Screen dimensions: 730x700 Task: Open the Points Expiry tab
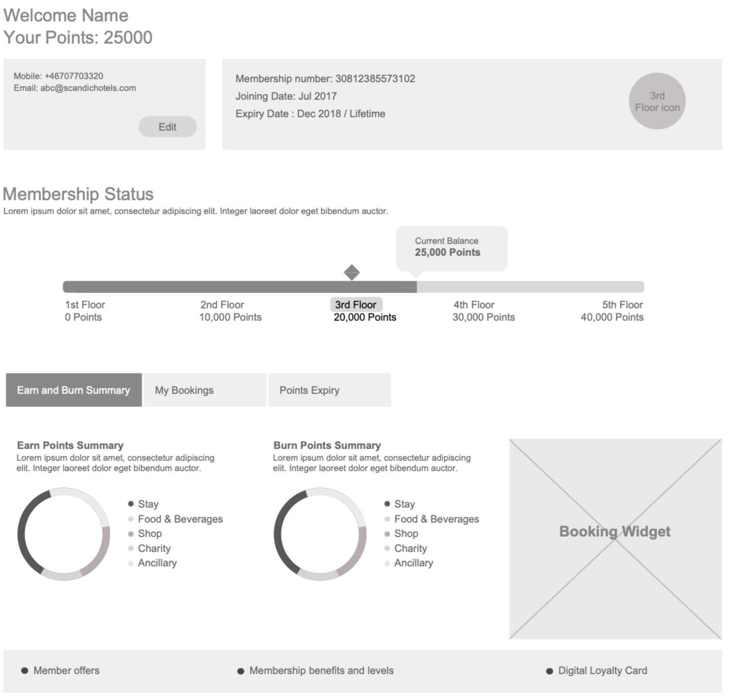tap(329, 390)
